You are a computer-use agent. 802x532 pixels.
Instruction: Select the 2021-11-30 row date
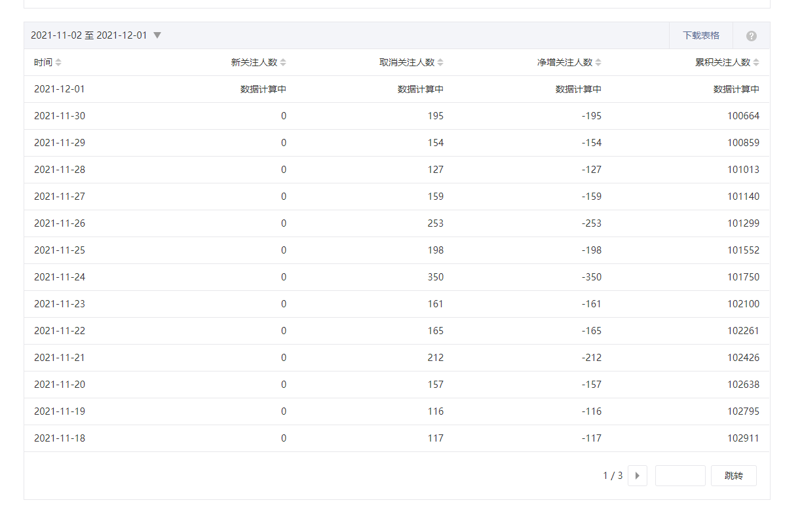(x=60, y=116)
